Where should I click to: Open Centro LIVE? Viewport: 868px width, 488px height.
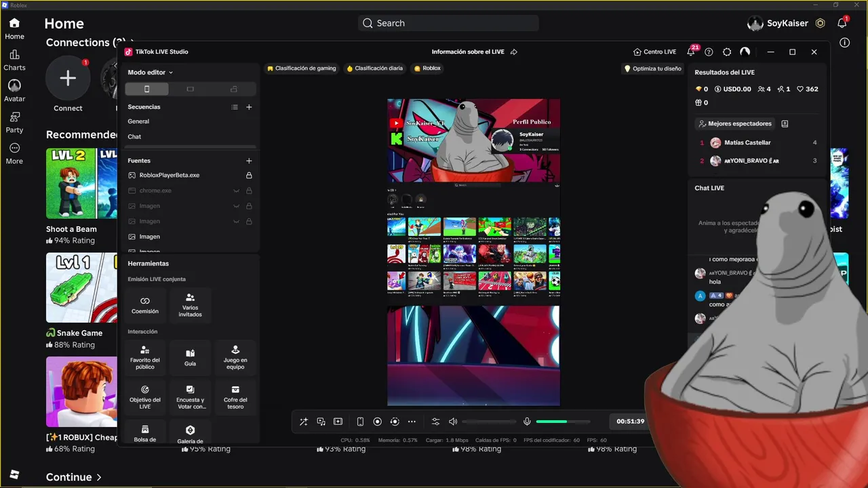(x=654, y=52)
